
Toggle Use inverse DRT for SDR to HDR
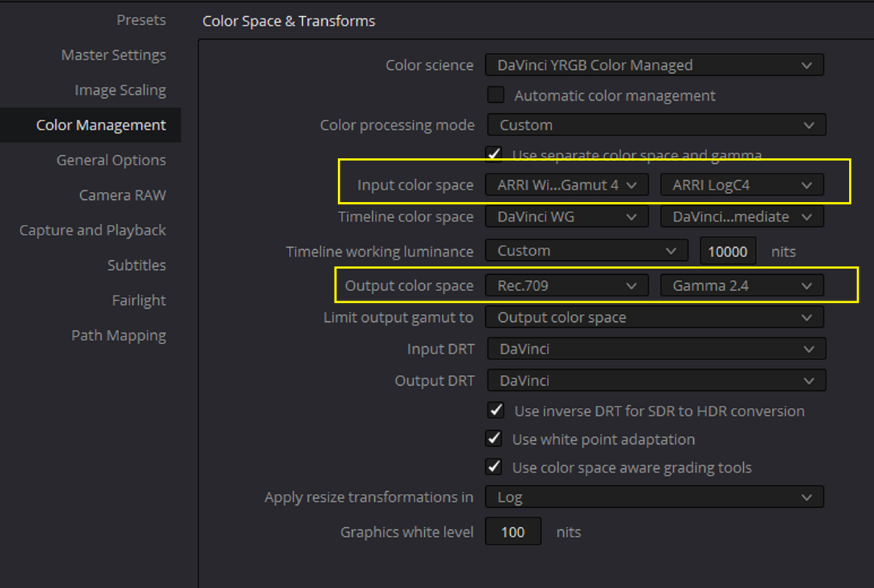[x=495, y=410]
